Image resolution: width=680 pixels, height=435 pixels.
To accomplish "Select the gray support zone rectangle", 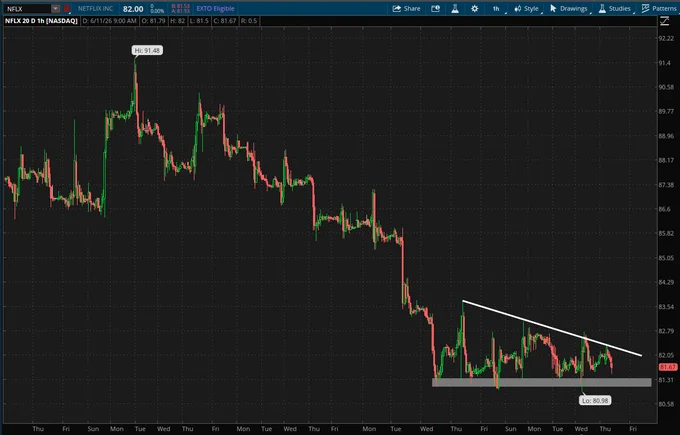I will 542,382.
